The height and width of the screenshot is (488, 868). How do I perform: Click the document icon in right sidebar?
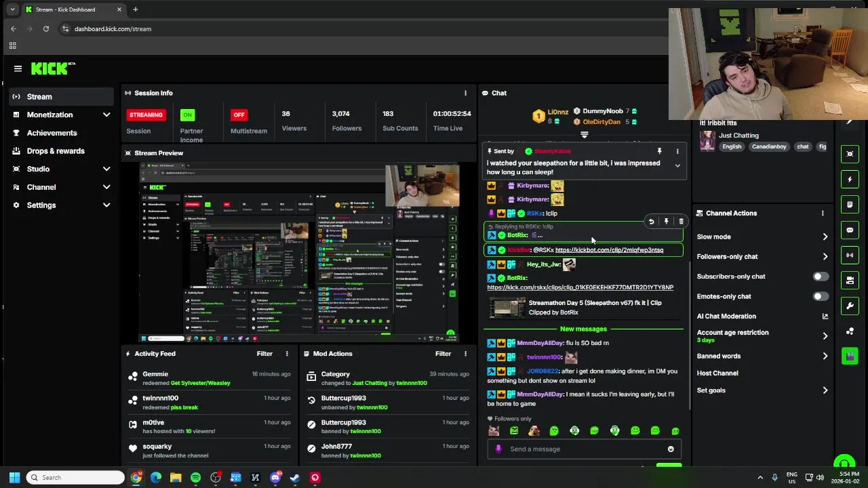[x=850, y=205]
